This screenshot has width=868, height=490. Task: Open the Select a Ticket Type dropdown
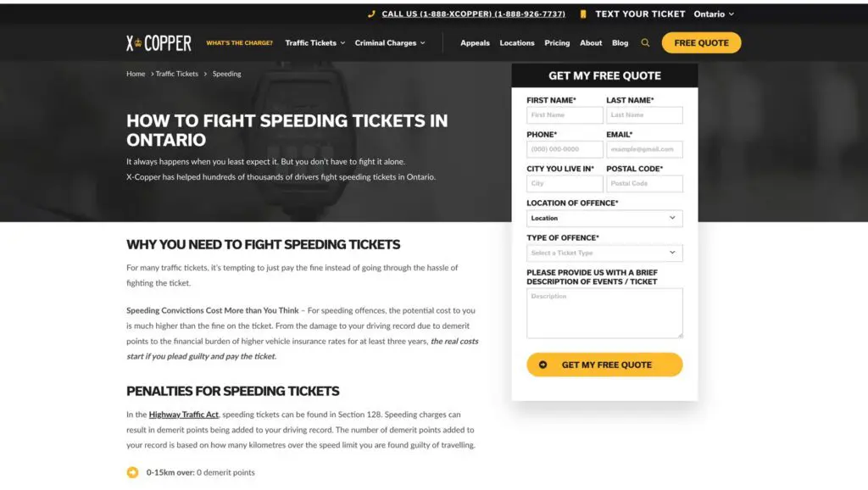pyautogui.click(x=604, y=253)
